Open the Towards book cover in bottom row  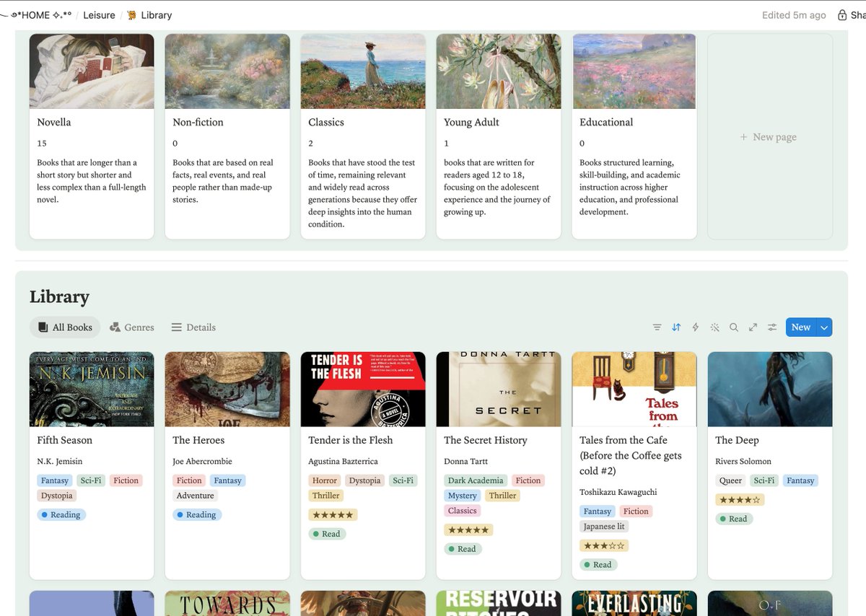click(x=227, y=603)
